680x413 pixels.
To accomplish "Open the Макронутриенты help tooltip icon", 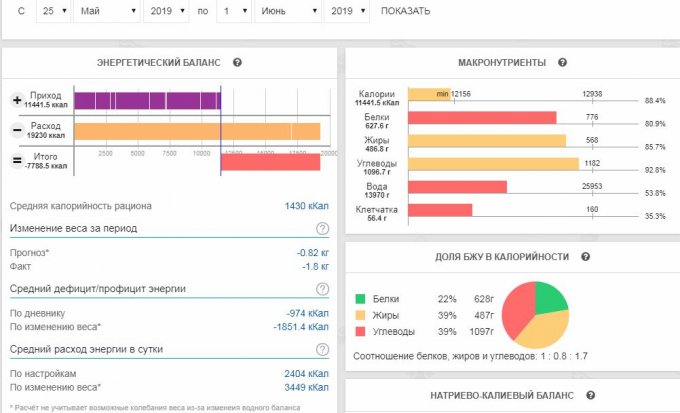I will [563, 63].
